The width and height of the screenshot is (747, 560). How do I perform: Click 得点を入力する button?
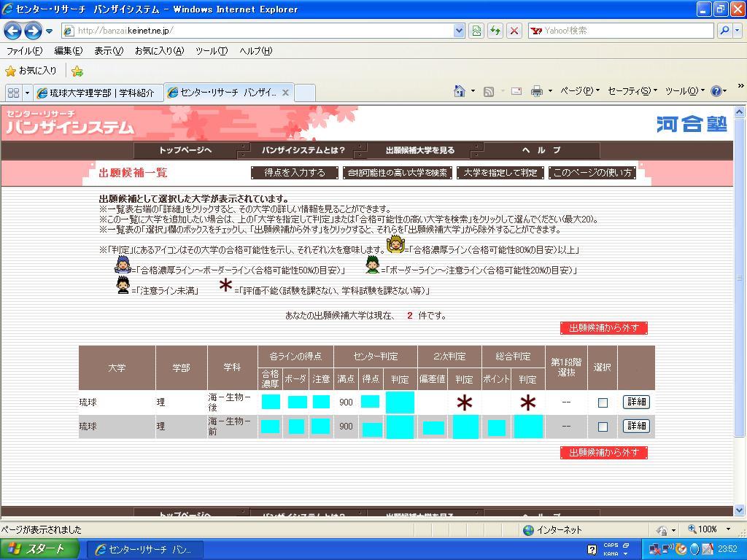[x=295, y=173]
